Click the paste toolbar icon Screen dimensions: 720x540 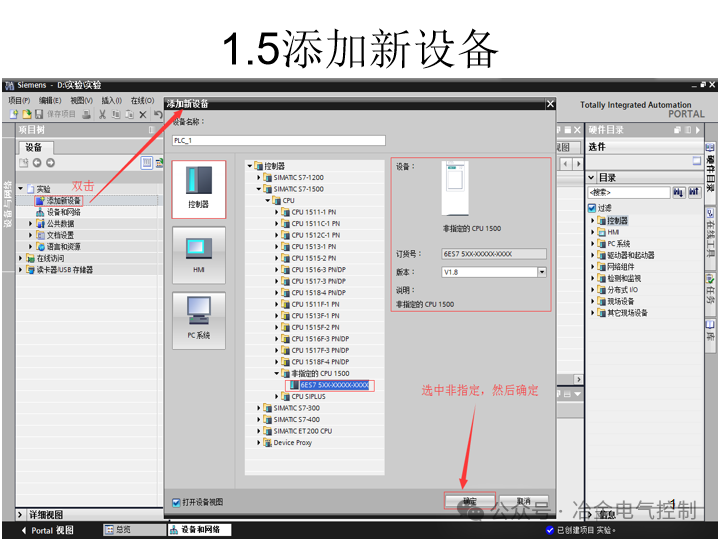[129, 114]
